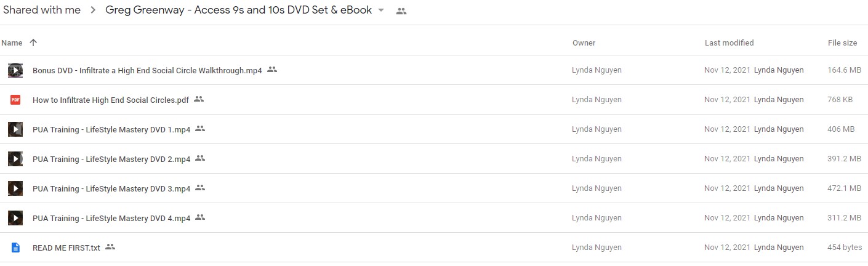The width and height of the screenshot is (868, 266).
Task: Click the shared icon next to READ ME FIRST.txt
Action: pyautogui.click(x=110, y=247)
